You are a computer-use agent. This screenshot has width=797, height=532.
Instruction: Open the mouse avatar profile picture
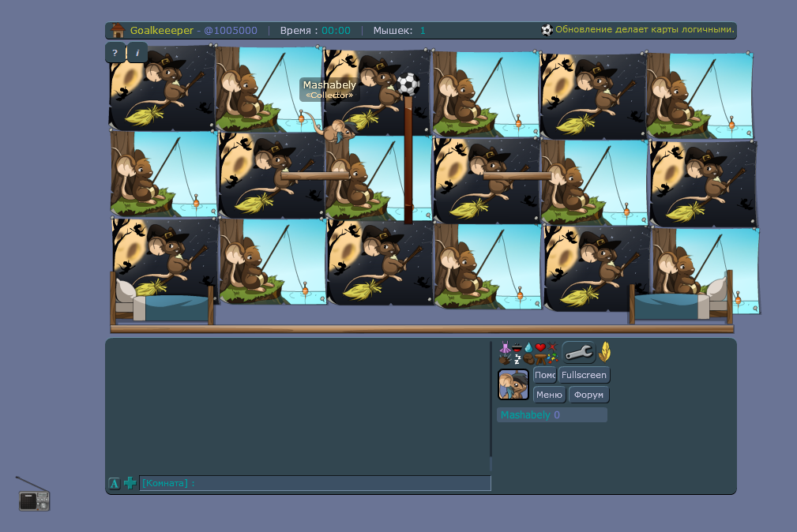click(513, 384)
